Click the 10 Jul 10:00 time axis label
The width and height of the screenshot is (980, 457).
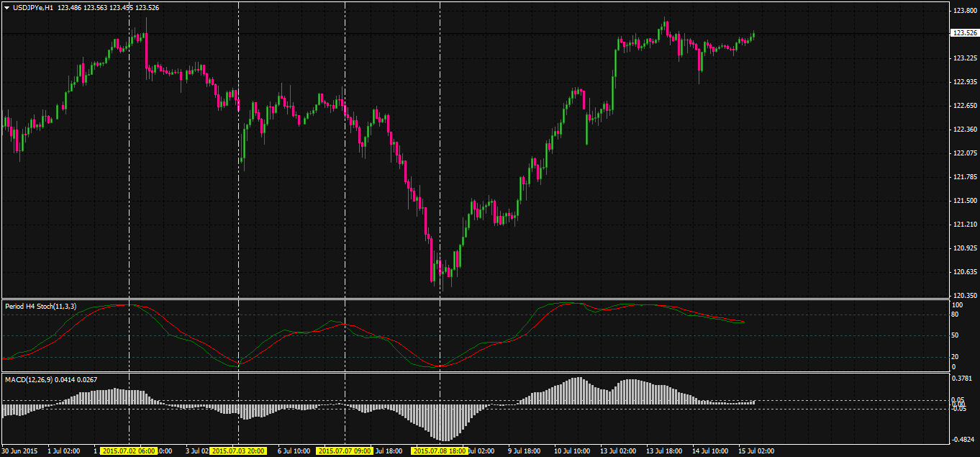572,451
